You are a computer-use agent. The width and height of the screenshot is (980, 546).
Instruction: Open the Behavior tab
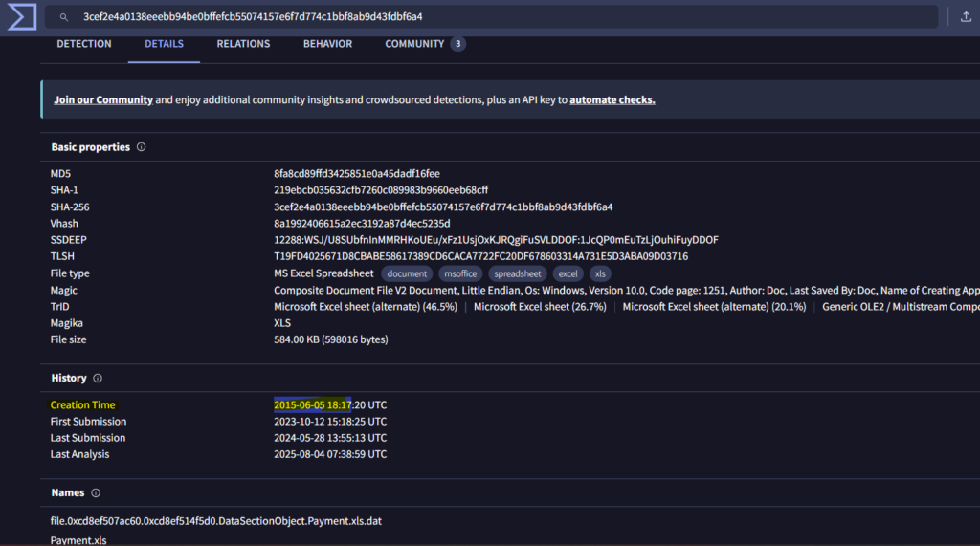point(327,44)
